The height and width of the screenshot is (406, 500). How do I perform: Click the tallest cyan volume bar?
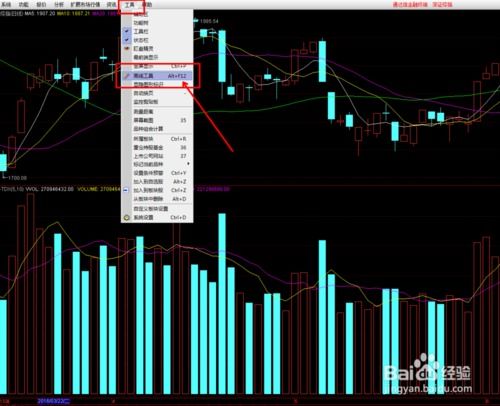pos(222,304)
